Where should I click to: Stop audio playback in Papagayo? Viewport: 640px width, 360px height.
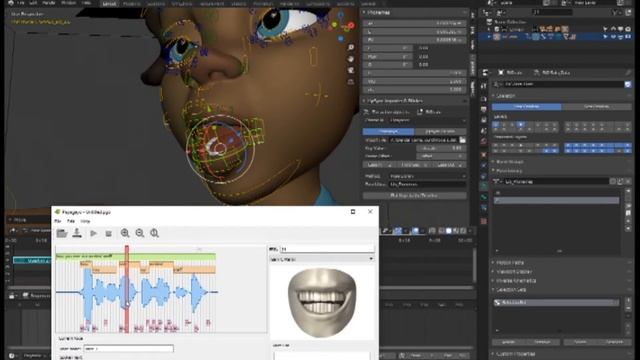[x=108, y=233]
